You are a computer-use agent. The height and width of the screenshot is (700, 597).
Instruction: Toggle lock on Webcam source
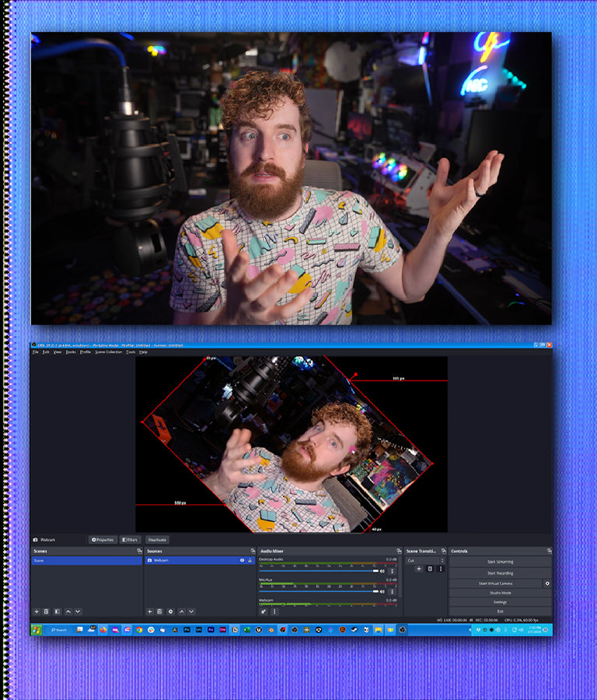pyautogui.click(x=250, y=560)
